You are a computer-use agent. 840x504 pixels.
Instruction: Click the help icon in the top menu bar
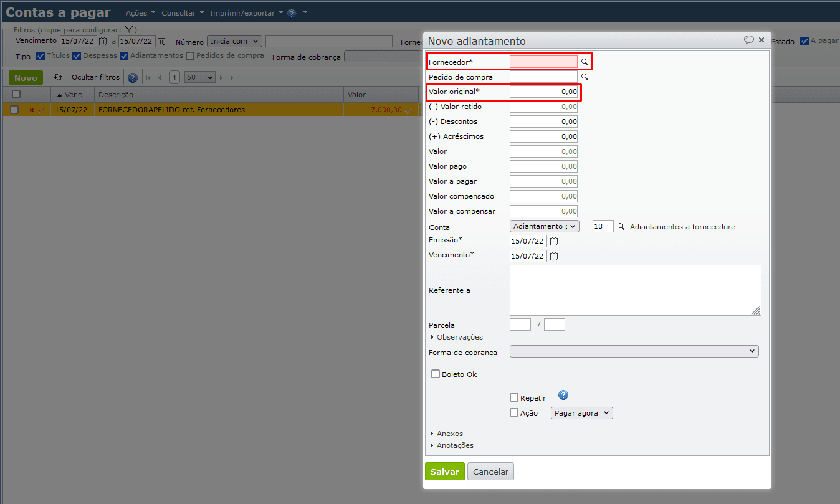click(292, 13)
